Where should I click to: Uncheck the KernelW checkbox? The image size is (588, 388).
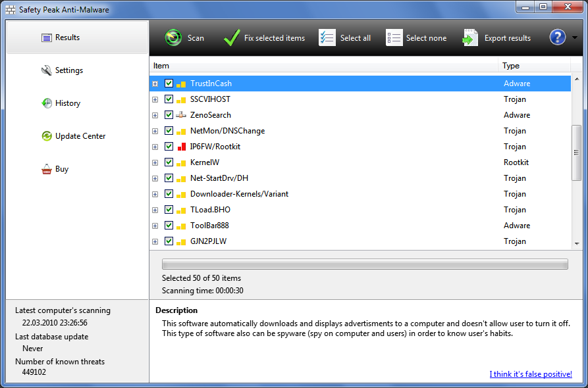click(169, 162)
